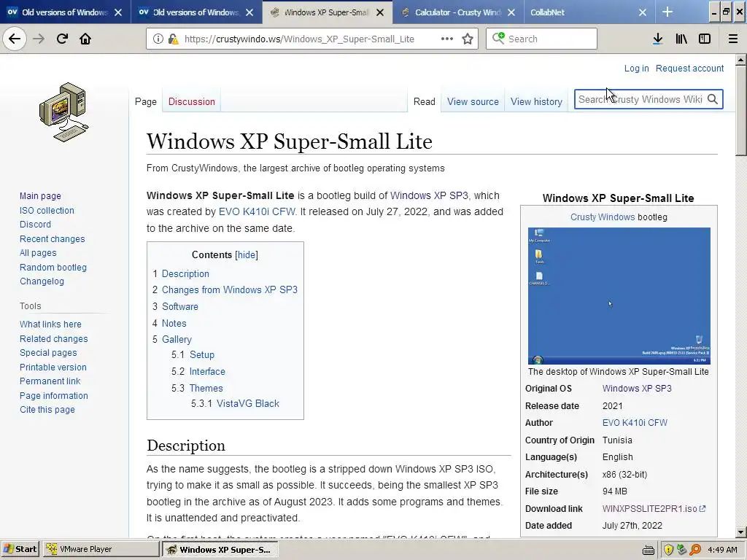Click the Request account link

[689, 68]
